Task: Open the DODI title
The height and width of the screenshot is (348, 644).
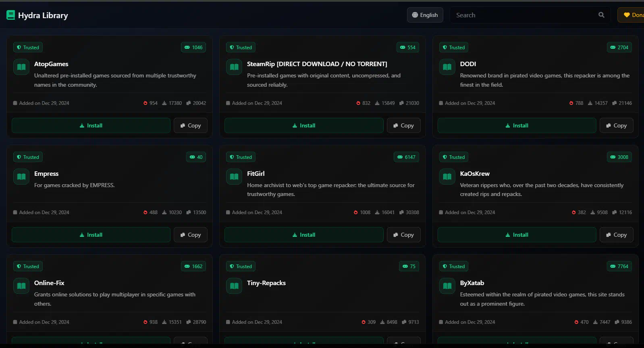Action: 468,64
